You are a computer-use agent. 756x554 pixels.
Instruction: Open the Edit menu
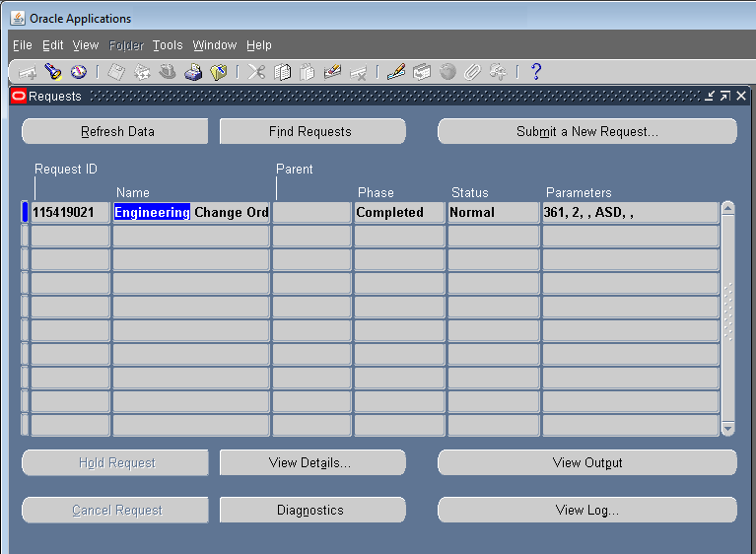pyautogui.click(x=52, y=45)
